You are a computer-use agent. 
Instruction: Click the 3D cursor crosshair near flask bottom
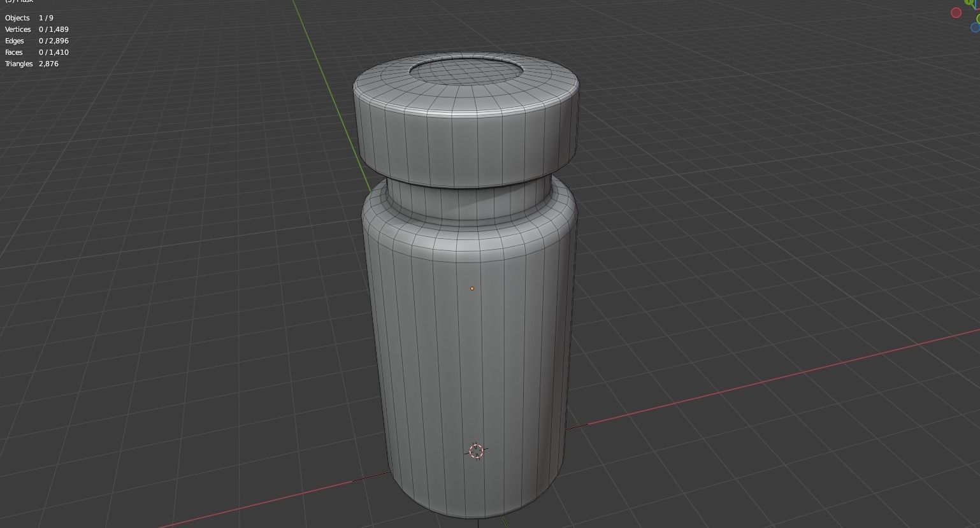click(x=477, y=452)
